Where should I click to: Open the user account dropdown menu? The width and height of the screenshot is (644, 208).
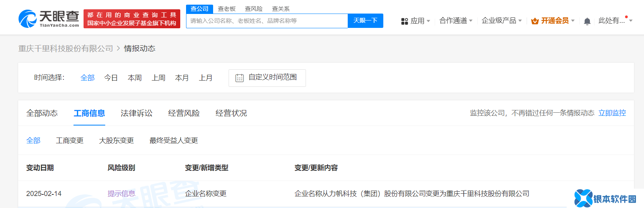point(615,21)
